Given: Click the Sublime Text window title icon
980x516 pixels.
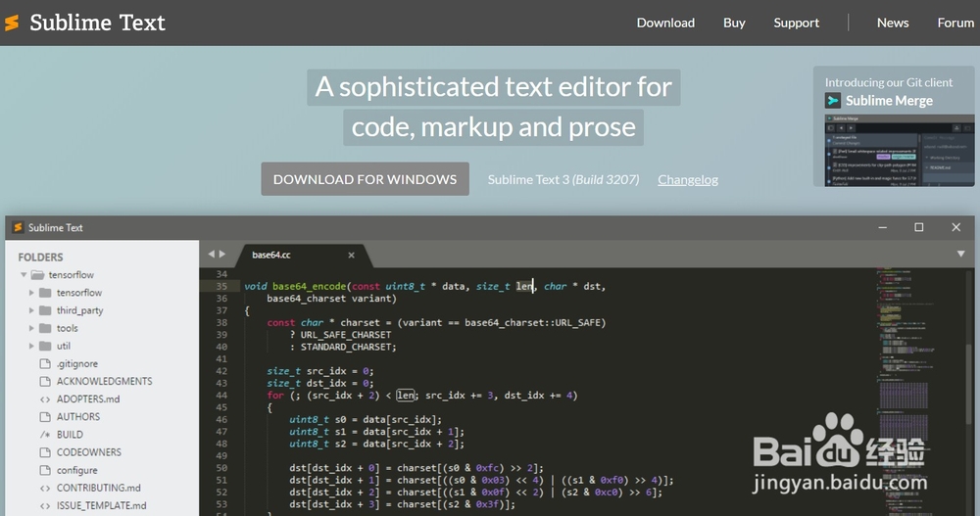Looking at the screenshot, I should [x=18, y=227].
